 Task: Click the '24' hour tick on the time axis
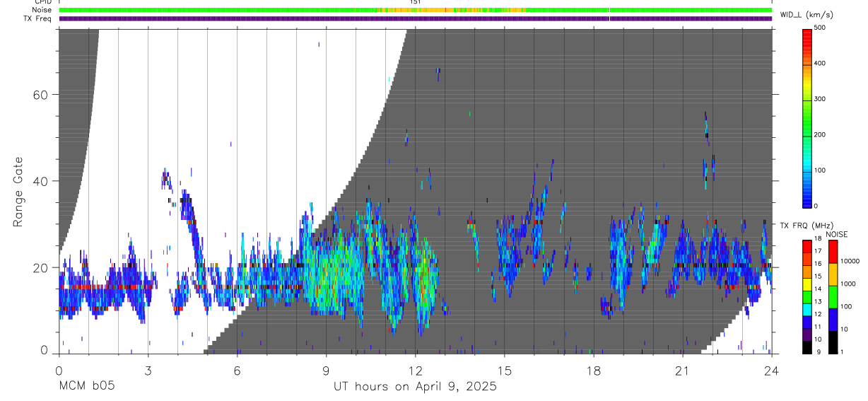point(771,371)
